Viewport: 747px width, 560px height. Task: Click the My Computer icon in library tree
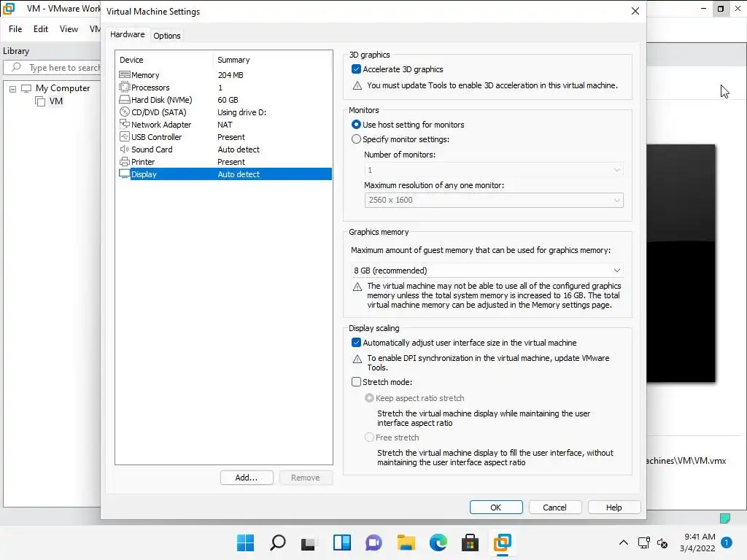(x=26, y=88)
